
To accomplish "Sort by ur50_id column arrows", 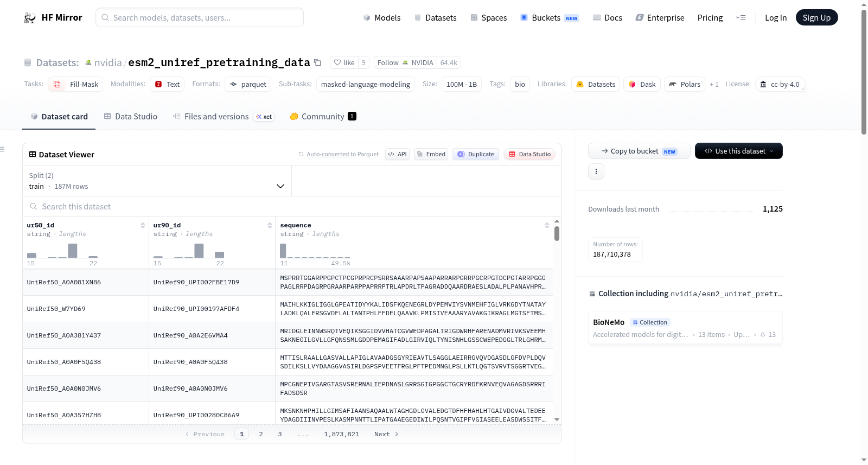I will [143, 225].
